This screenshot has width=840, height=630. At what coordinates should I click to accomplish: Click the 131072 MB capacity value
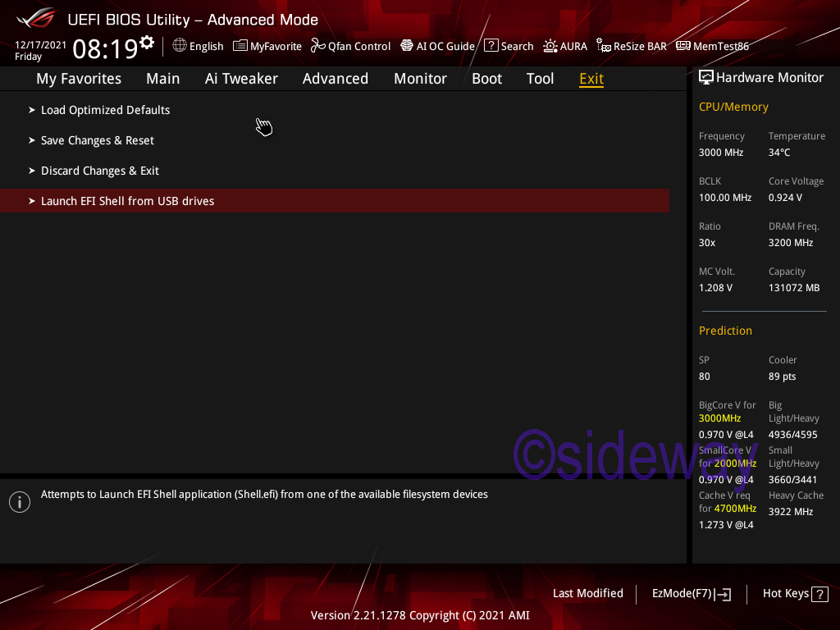[794, 288]
